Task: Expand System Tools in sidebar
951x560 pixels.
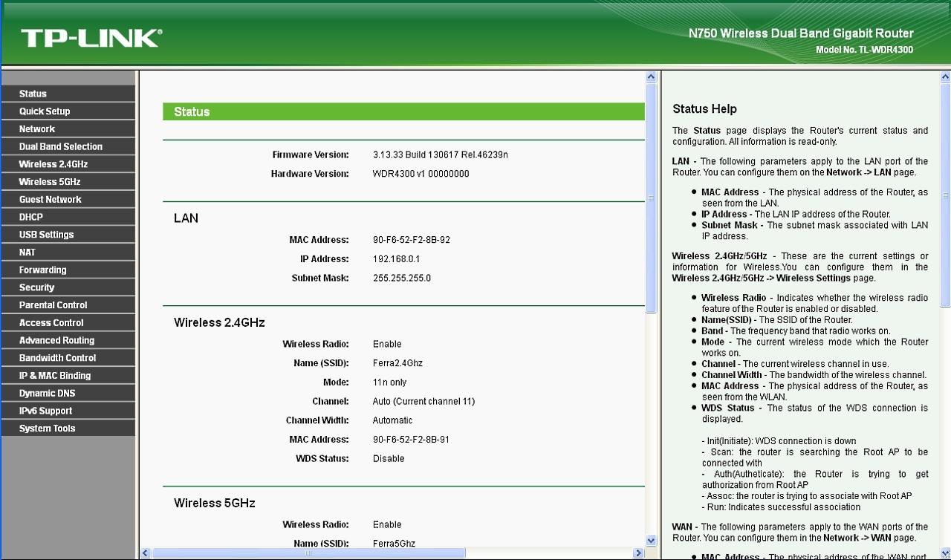Action: pyautogui.click(x=48, y=429)
